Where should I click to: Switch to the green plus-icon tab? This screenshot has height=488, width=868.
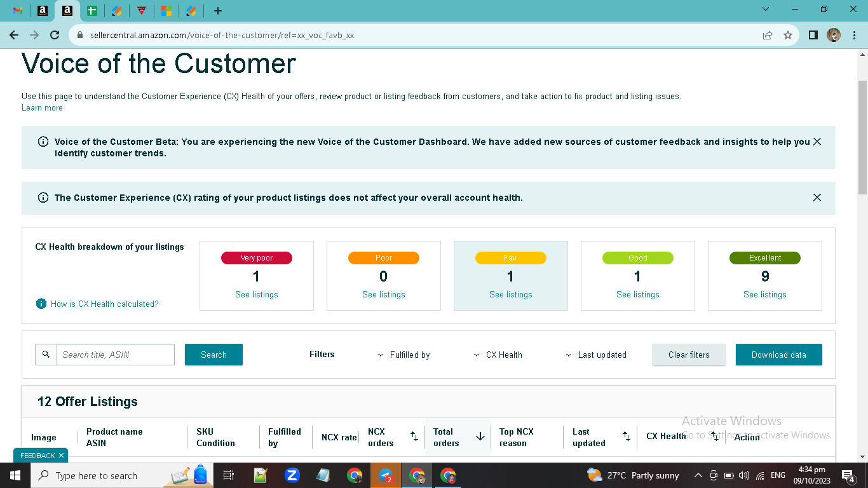[92, 11]
